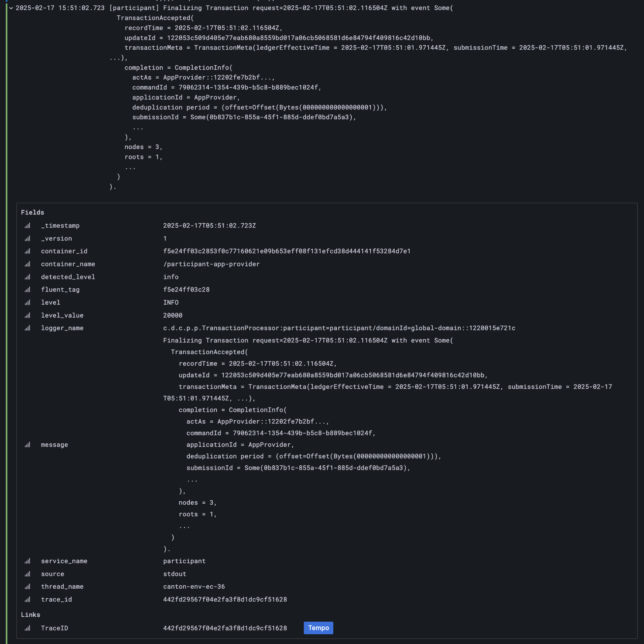Show statistics for the container_name field

(27, 264)
